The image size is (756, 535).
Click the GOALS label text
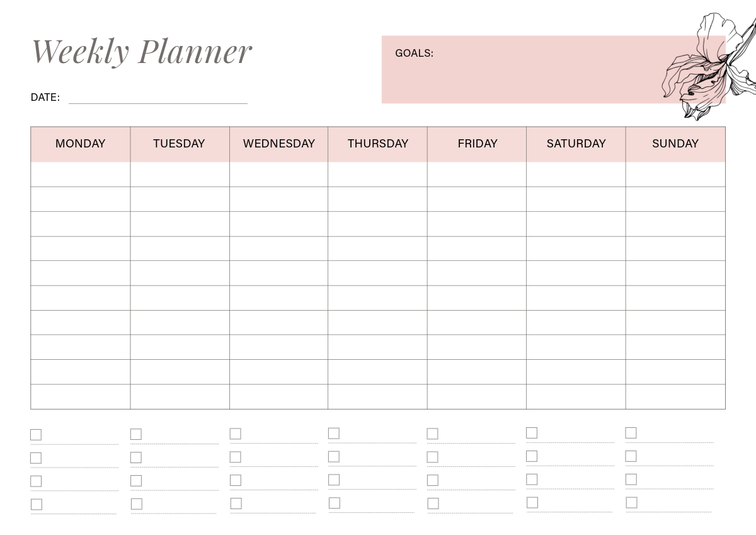414,54
